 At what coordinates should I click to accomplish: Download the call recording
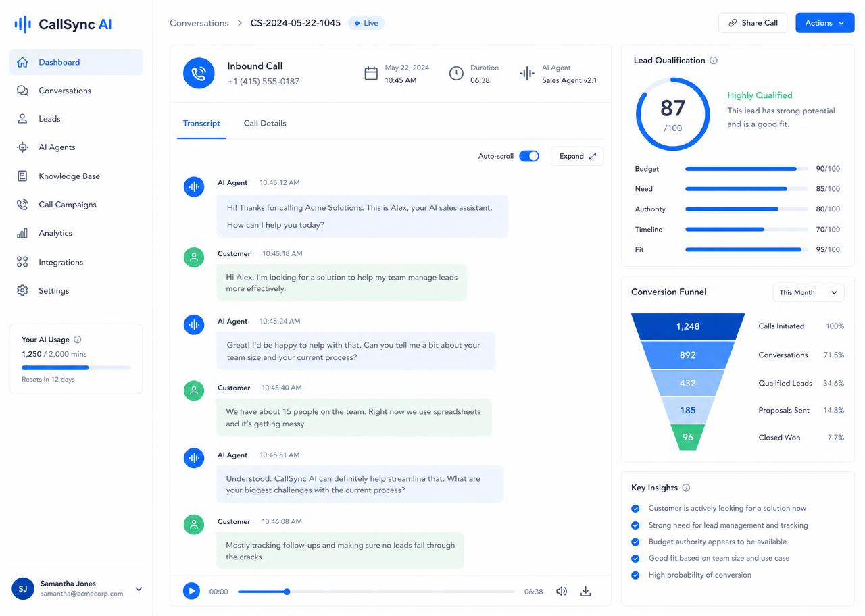click(x=586, y=592)
